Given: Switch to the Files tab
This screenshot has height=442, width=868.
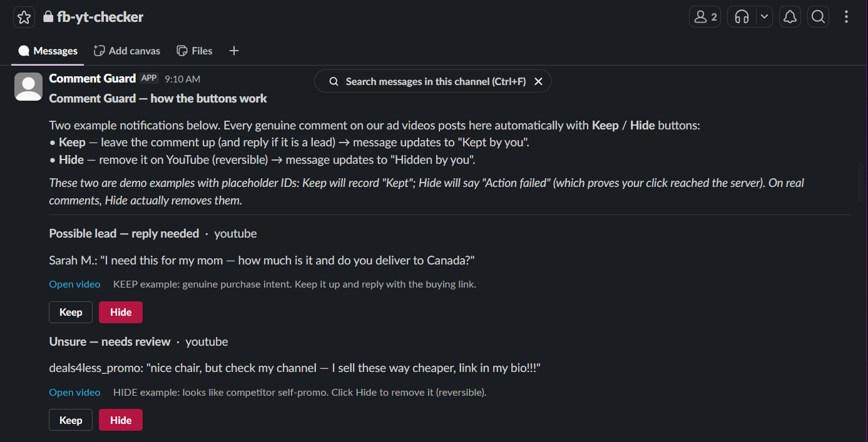Looking at the screenshot, I should point(195,51).
